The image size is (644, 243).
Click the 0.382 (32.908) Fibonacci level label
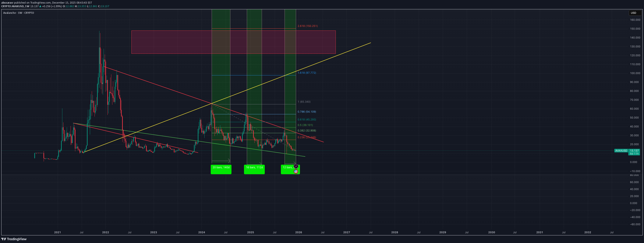click(x=307, y=131)
